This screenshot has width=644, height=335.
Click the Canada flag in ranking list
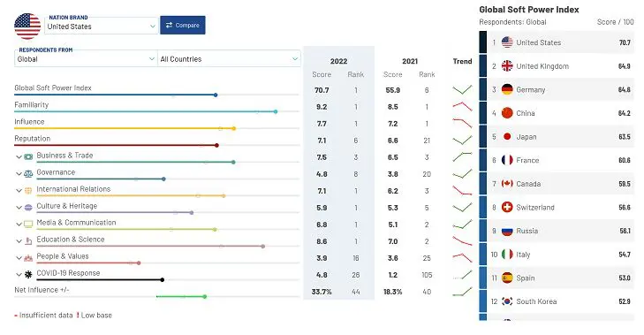point(507,183)
